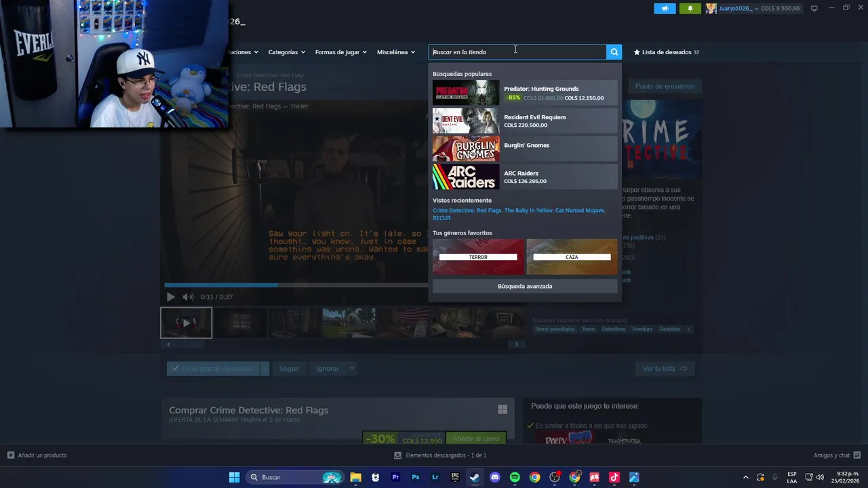The width and height of the screenshot is (868, 488).
Task: Open the megaphone announcements button
Action: (x=665, y=8)
